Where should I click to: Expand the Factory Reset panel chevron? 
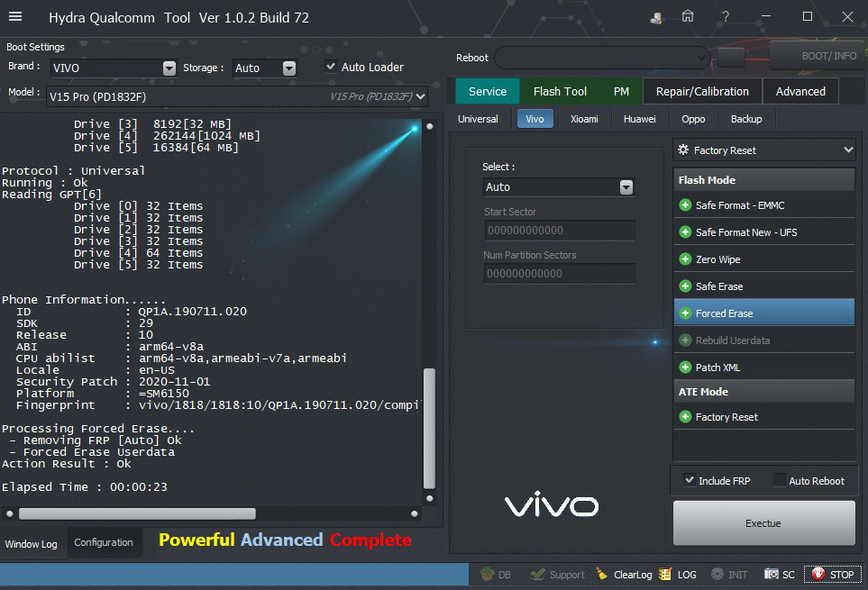pyautogui.click(x=848, y=150)
